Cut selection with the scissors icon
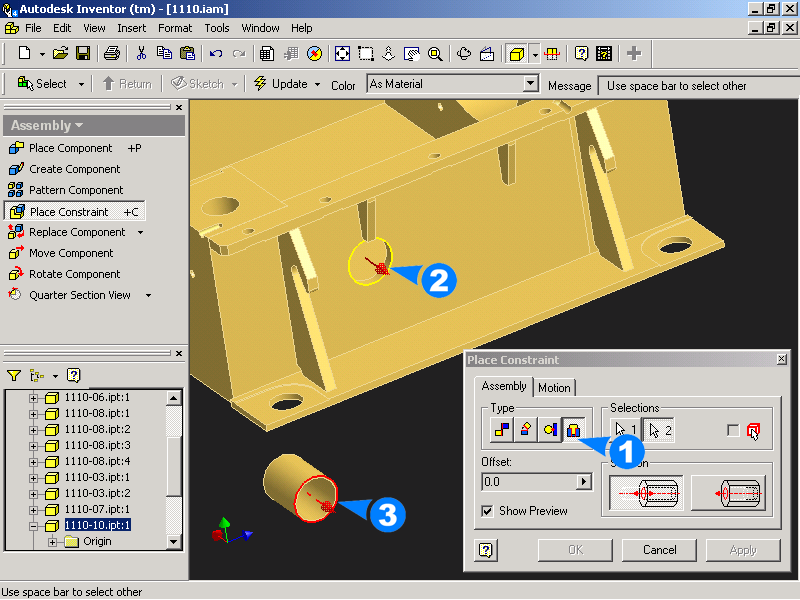 click(141, 53)
